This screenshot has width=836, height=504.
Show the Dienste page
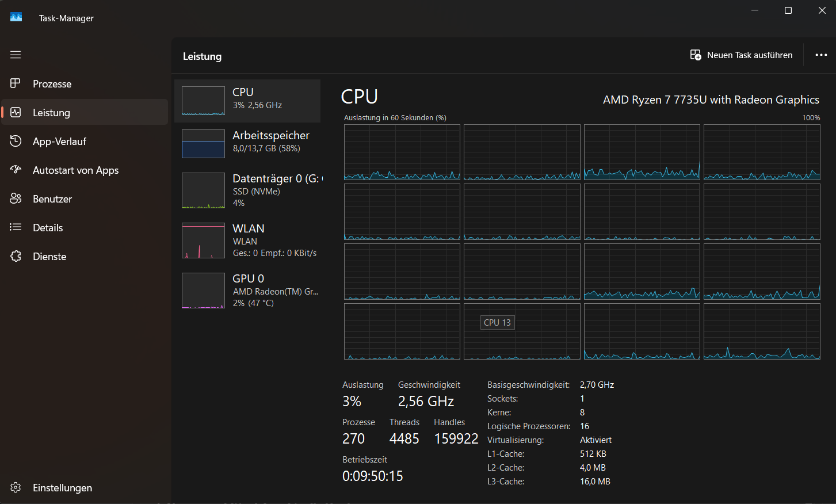(x=85, y=256)
